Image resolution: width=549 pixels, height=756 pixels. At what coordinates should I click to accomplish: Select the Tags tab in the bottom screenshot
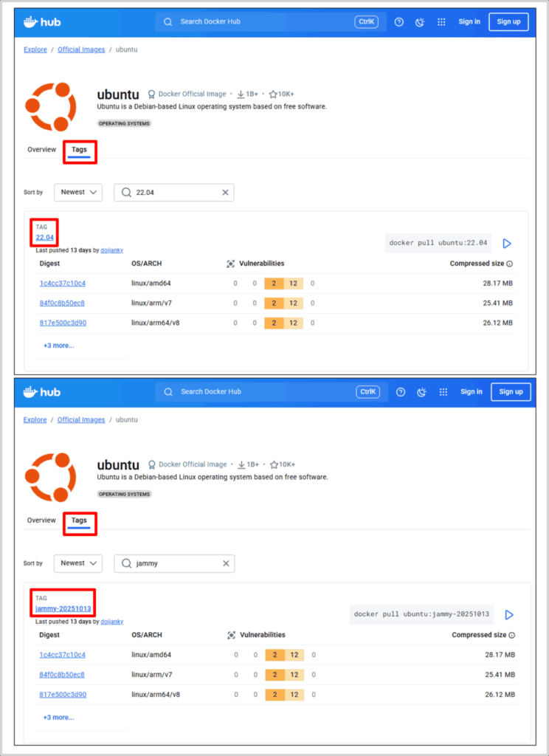79,520
